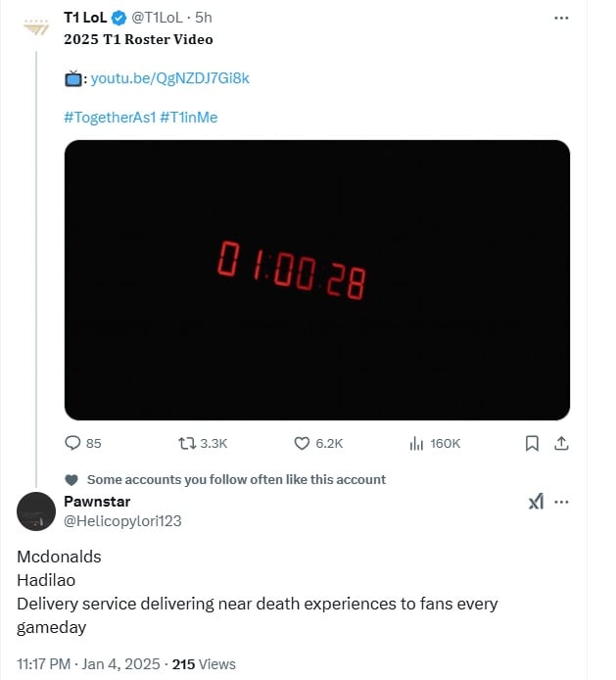
Task: Open view analytics showing 160K
Action: pyautogui.click(x=417, y=443)
